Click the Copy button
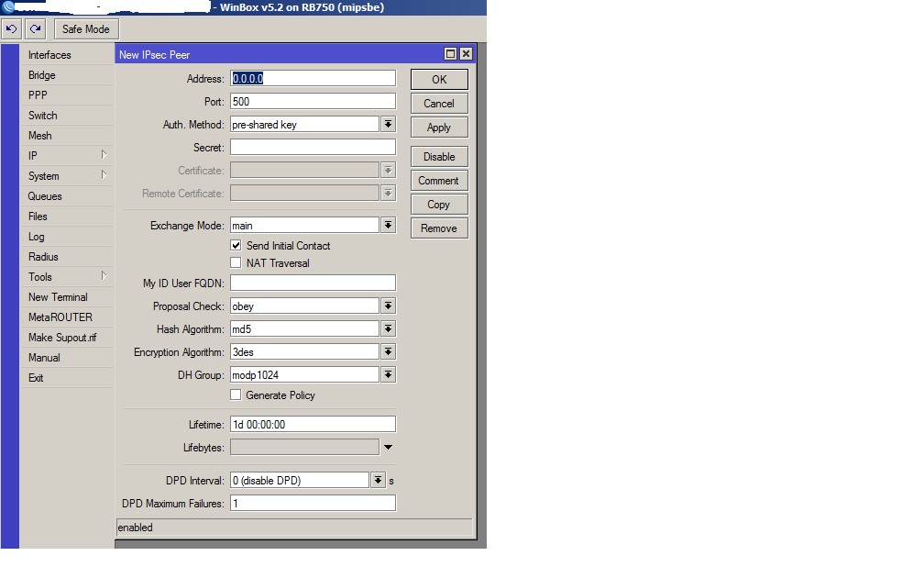 [439, 205]
